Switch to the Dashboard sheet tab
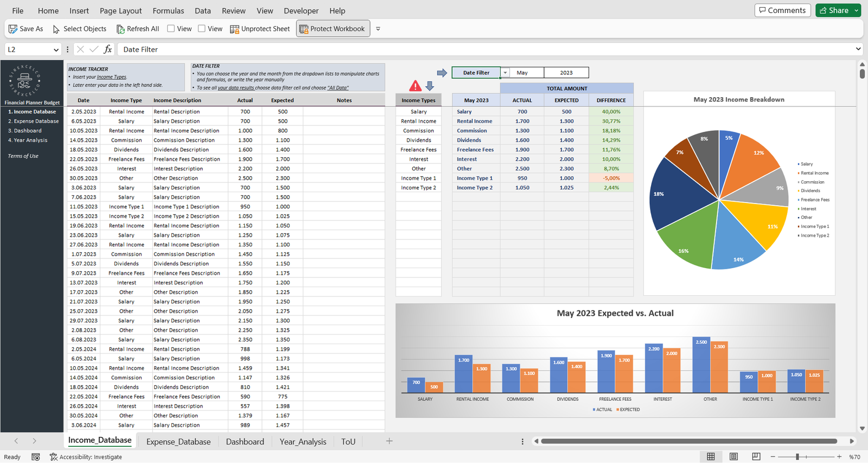868x463 pixels. coord(245,442)
